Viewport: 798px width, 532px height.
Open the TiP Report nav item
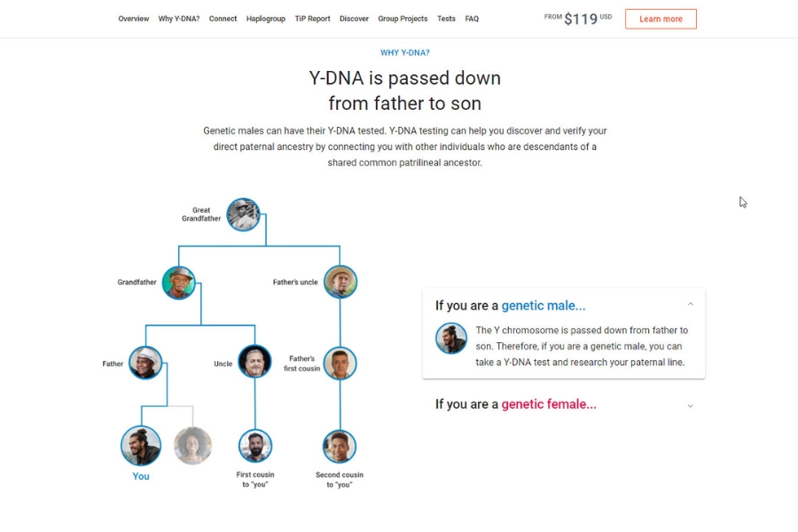pos(312,19)
